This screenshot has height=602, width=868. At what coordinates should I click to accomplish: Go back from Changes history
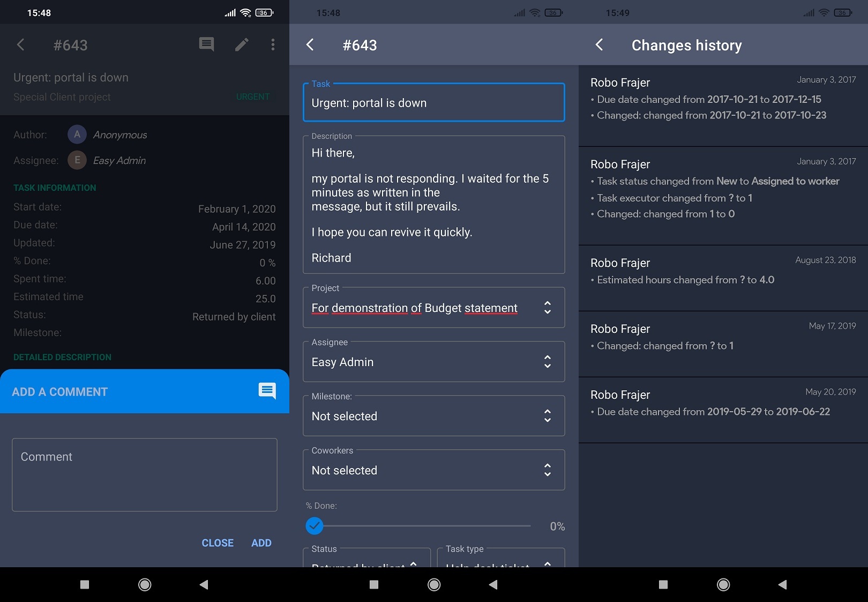(599, 46)
